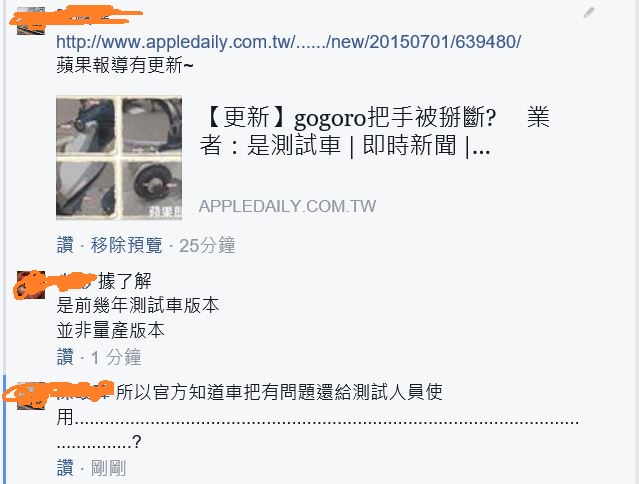Viewport: 639px width, 484px height.
Task: Click the gogoro article preview thumbnail
Action: tap(119, 158)
